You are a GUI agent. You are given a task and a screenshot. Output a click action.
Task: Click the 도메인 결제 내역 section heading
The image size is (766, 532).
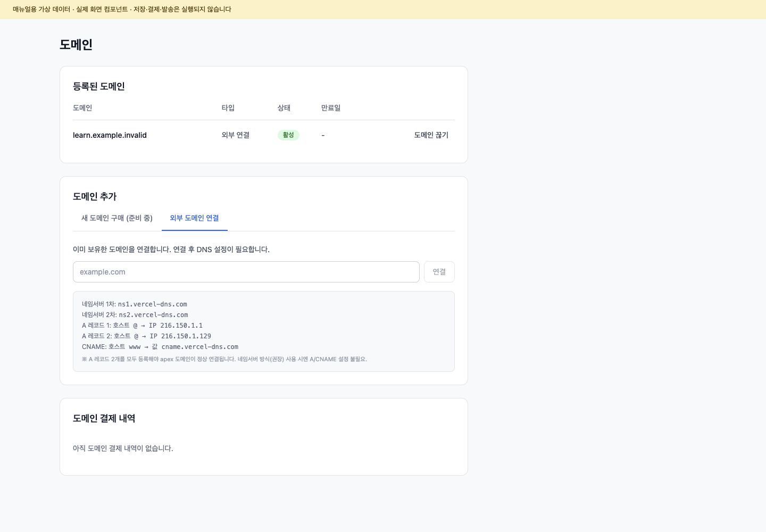click(104, 418)
